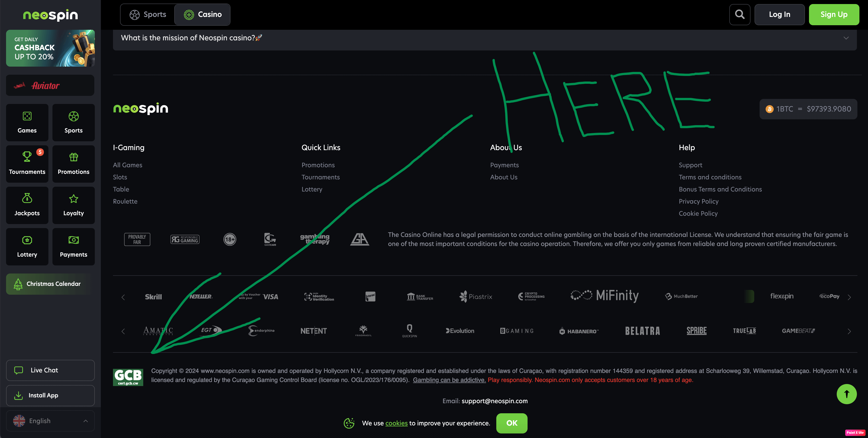Open the Christmas Calendar menu item
The image size is (868, 438).
coord(50,284)
